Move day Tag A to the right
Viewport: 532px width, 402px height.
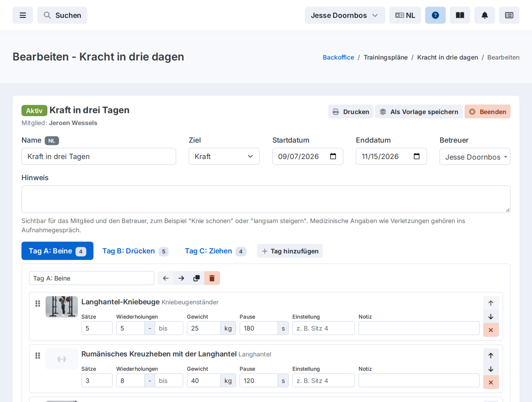click(x=181, y=278)
